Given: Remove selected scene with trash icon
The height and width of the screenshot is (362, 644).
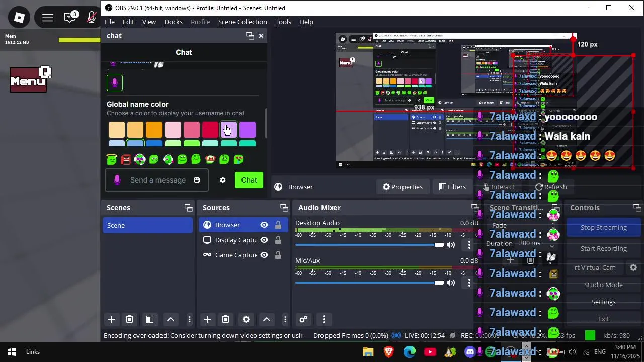Looking at the screenshot, I should pyautogui.click(x=129, y=319).
